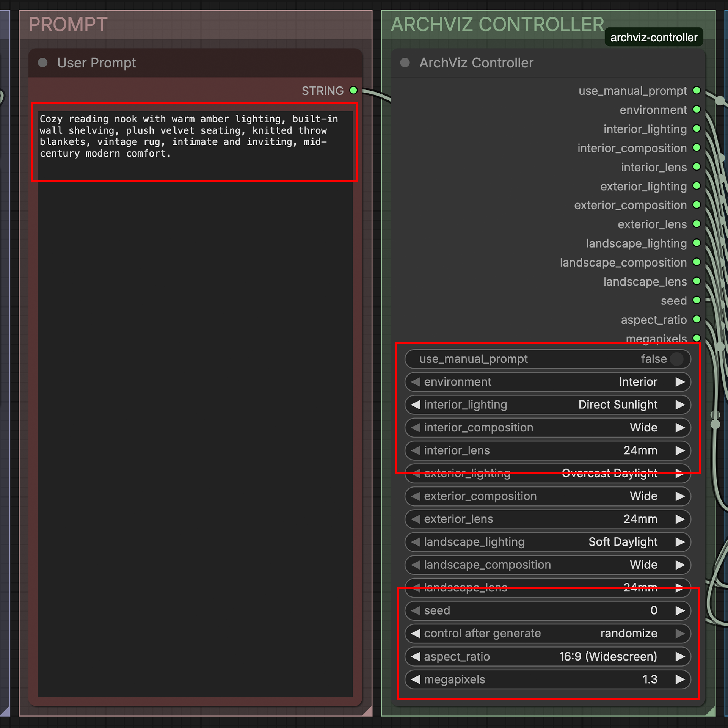Increase megapixels with right arrow

pyautogui.click(x=680, y=679)
